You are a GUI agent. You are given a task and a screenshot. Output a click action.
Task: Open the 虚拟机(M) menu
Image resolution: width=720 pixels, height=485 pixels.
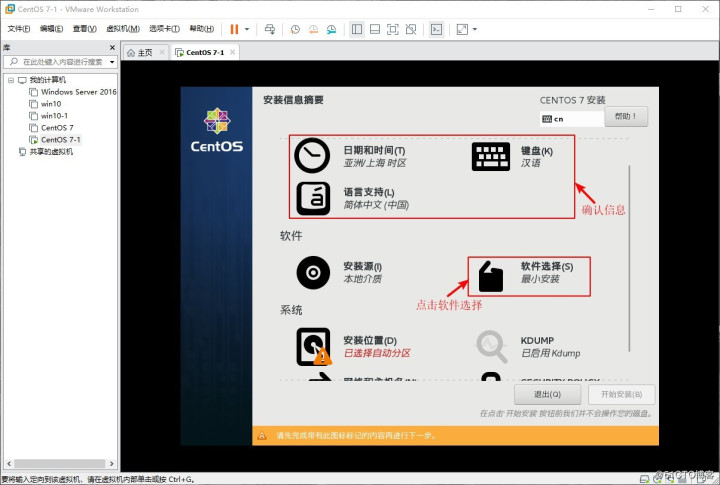pyautogui.click(x=123, y=29)
